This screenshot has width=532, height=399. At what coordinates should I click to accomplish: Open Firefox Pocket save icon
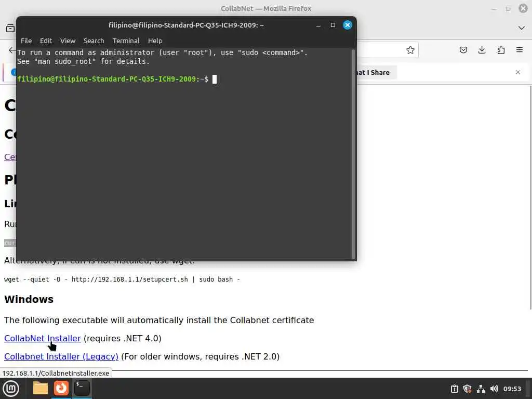pos(463,50)
